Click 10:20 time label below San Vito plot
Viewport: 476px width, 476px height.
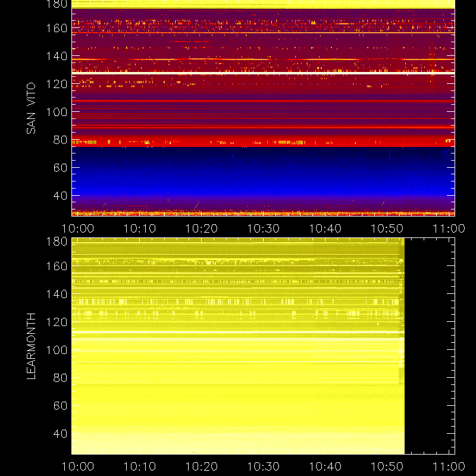[202, 228]
